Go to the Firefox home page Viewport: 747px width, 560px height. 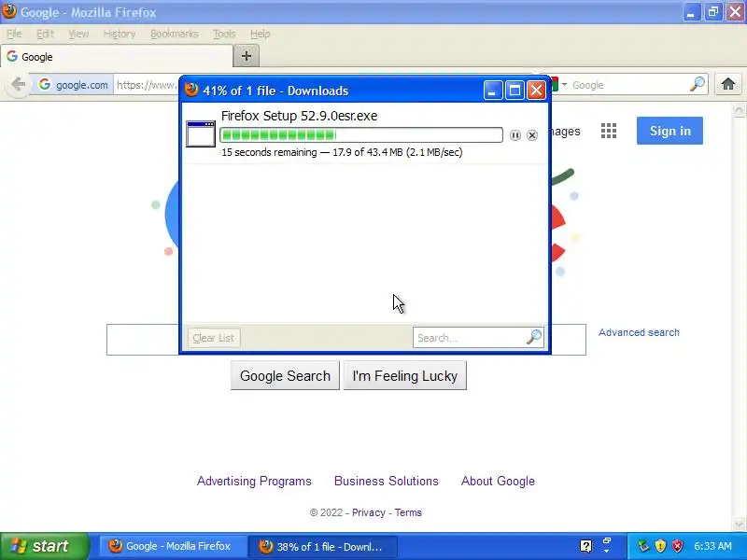(x=728, y=84)
